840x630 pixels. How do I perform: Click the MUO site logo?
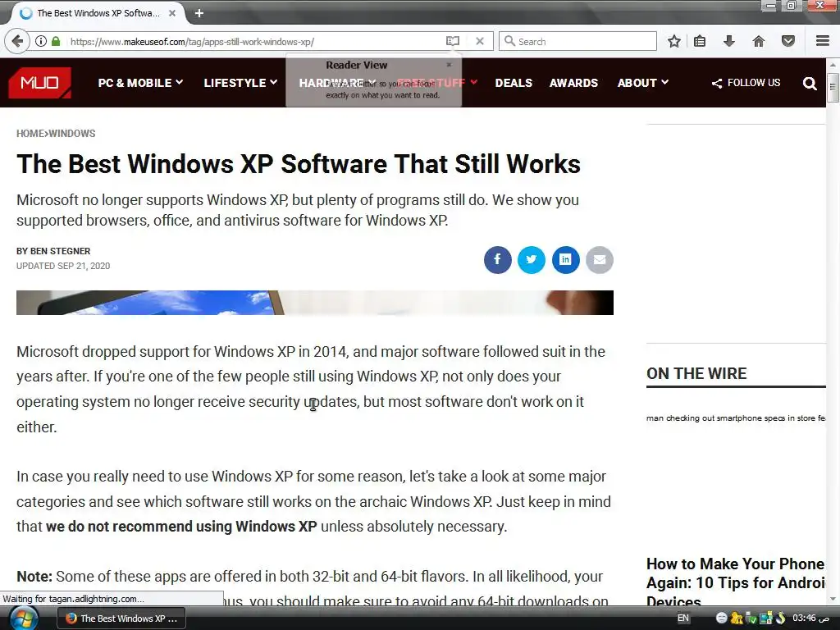39,83
